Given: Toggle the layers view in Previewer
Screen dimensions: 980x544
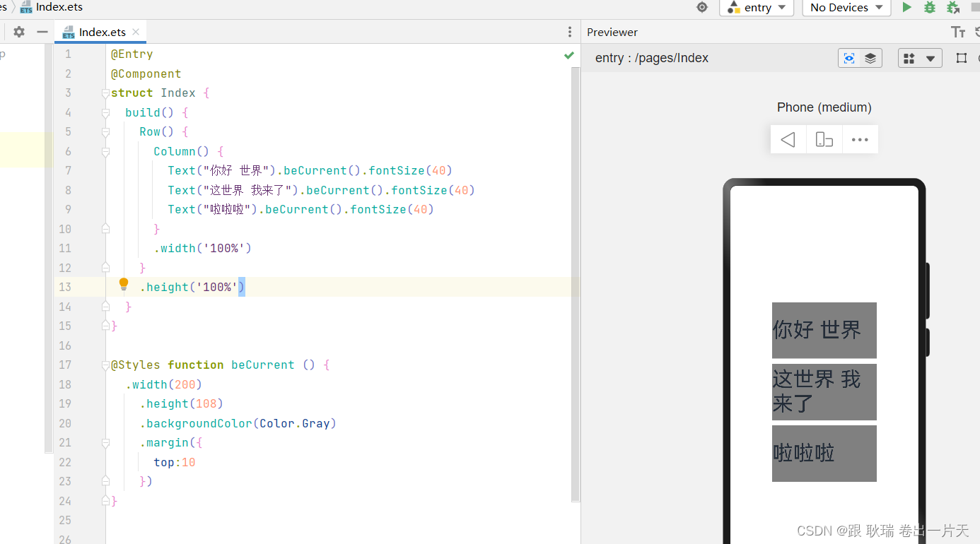Looking at the screenshot, I should click(870, 58).
